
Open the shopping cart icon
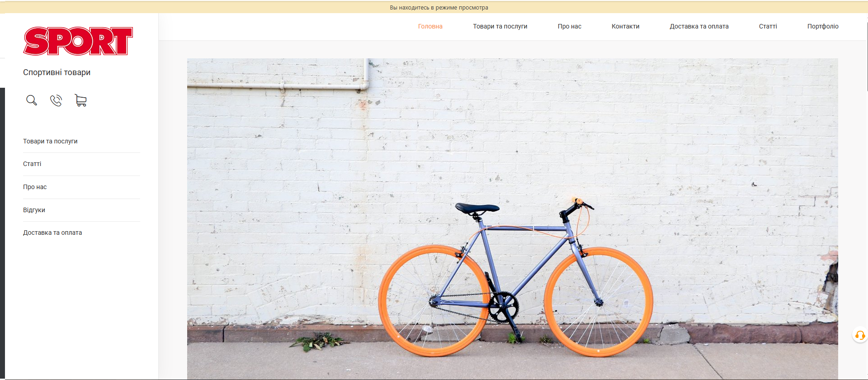click(80, 100)
